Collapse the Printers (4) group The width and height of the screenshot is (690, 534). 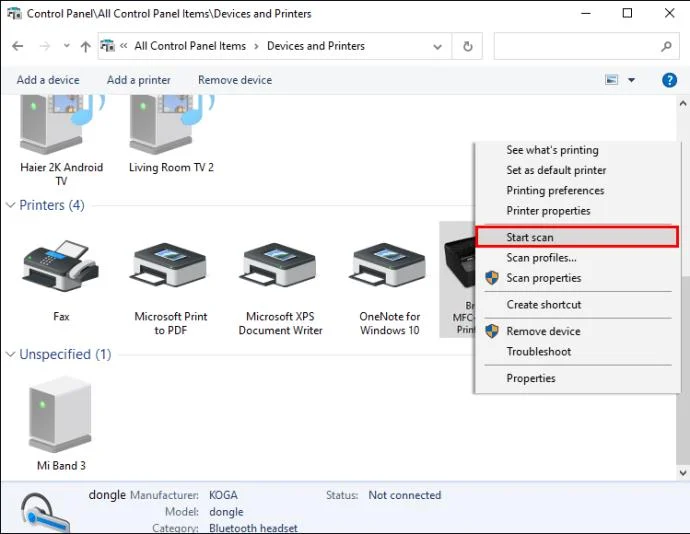pyautogui.click(x=11, y=205)
